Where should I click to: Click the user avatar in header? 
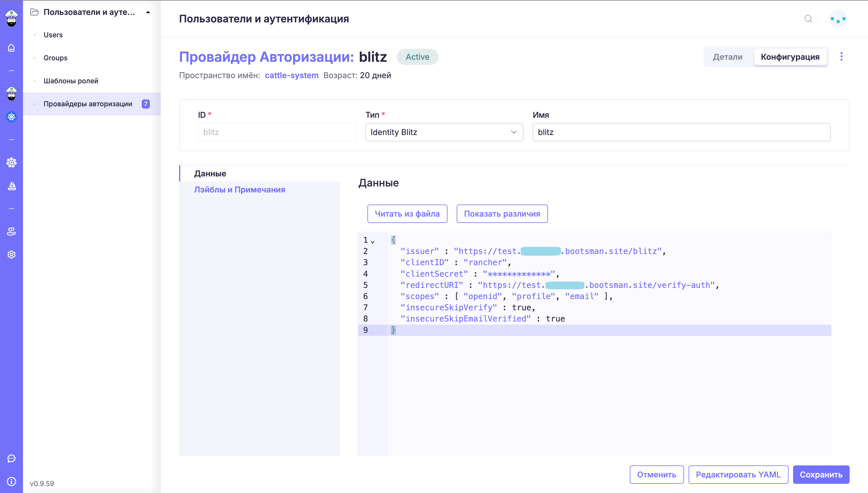tap(838, 19)
